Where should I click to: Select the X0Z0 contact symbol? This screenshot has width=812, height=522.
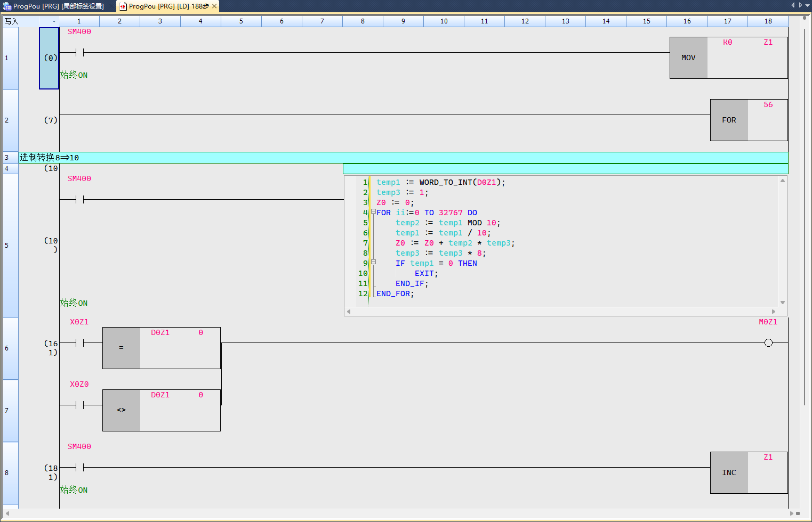coord(79,405)
